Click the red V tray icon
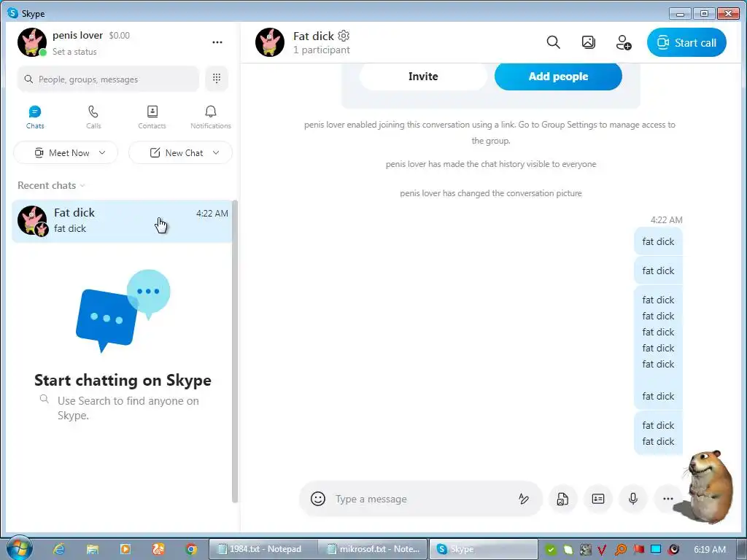Image resolution: width=747 pixels, height=560 pixels. coord(602,550)
